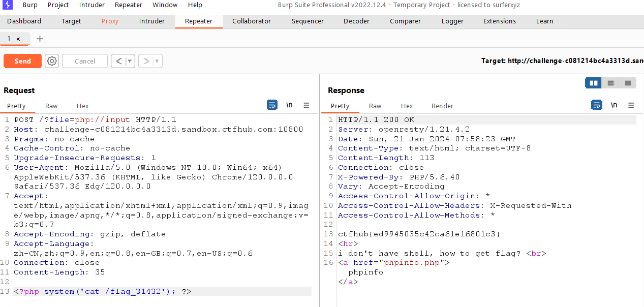Click Content-Length: 113 response header
This screenshot has height=307, width=644.
[x=386, y=158]
